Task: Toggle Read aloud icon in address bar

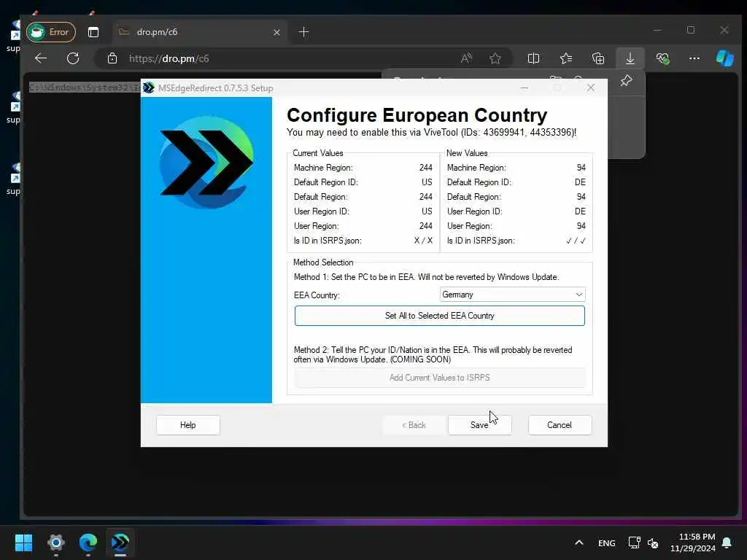Action: (x=466, y=58)
